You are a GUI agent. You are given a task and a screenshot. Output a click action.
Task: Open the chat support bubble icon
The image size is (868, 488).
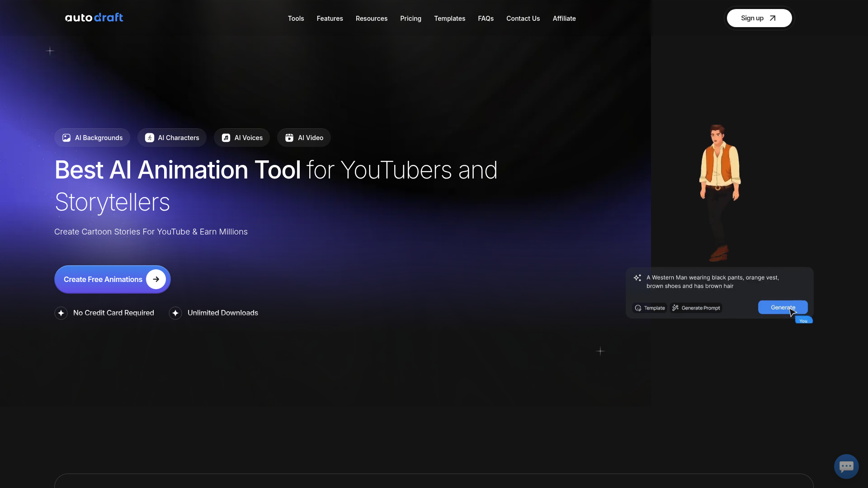846,466
